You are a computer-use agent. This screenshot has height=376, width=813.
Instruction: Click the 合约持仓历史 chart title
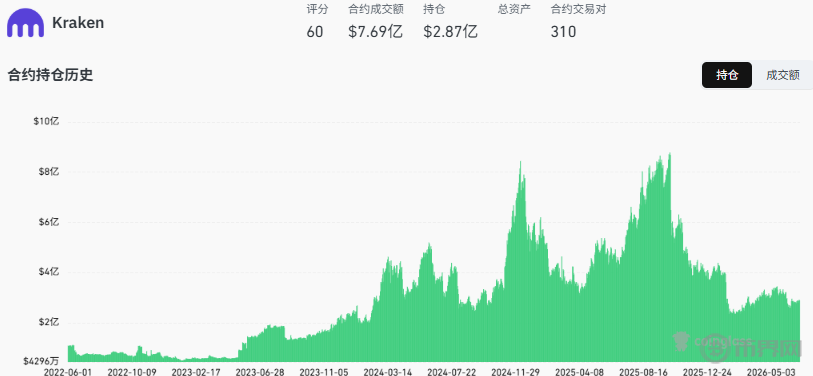50,75
